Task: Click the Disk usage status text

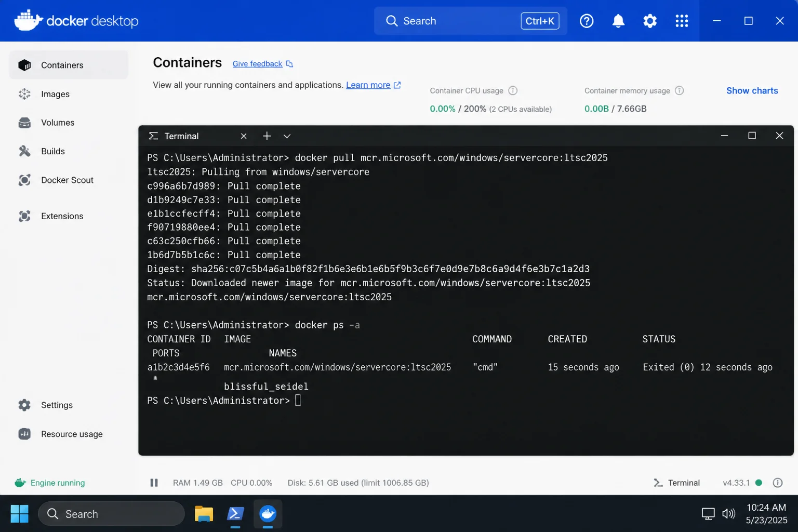Action: (358, 483)
